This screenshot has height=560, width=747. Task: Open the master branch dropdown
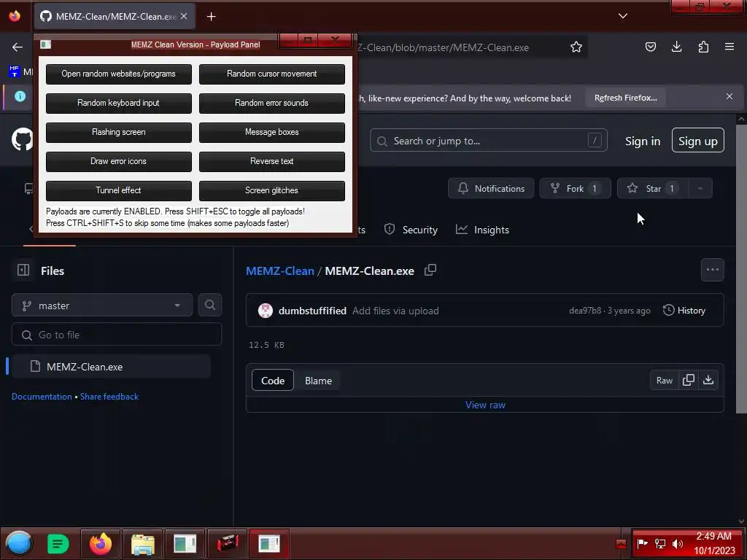102,306
